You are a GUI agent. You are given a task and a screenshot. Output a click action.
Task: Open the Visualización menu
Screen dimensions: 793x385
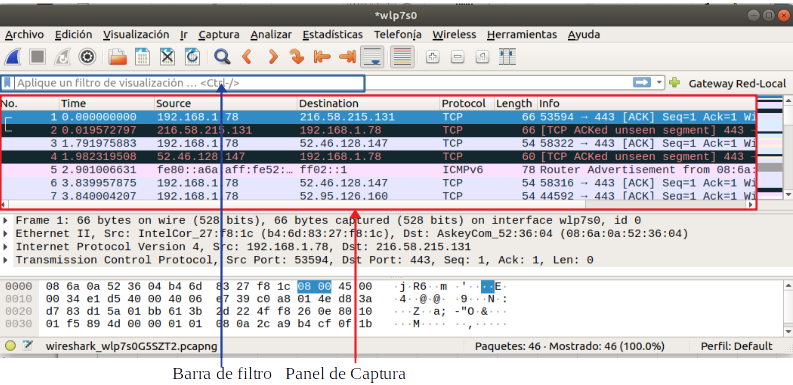tap(136, 35)
